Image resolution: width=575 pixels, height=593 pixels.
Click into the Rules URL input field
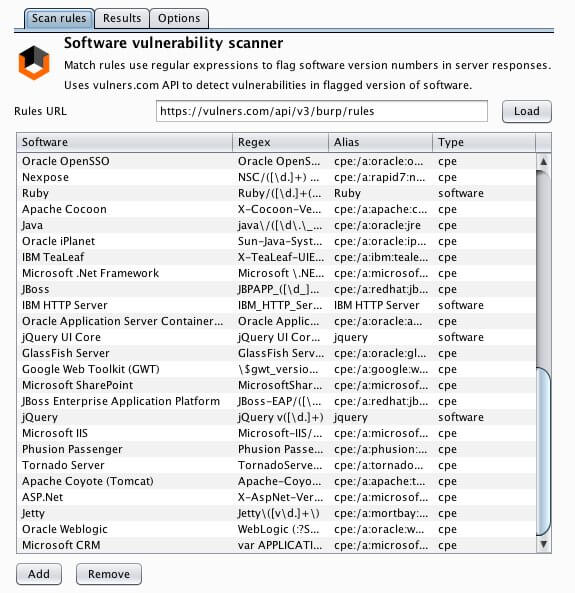(x=322, y=111)
